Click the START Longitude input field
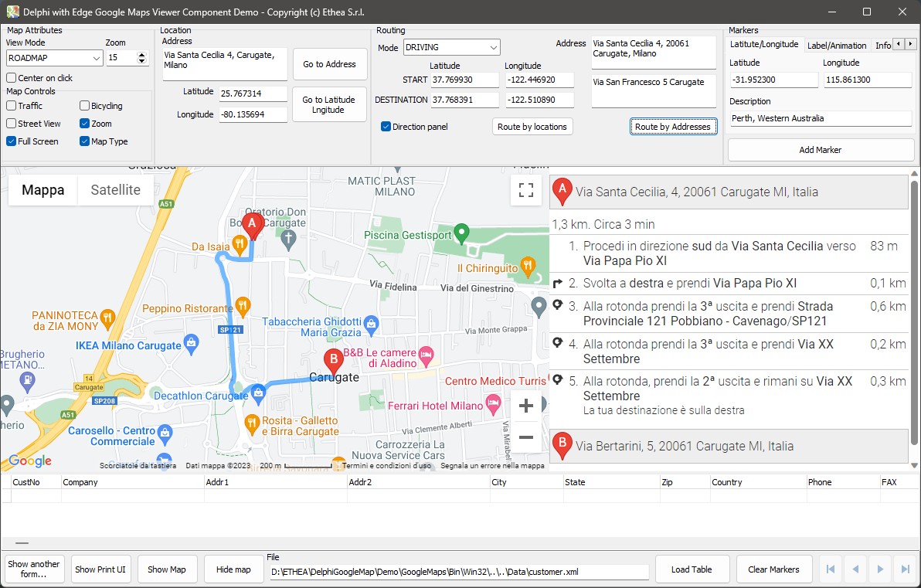 [x=539, y=80]
